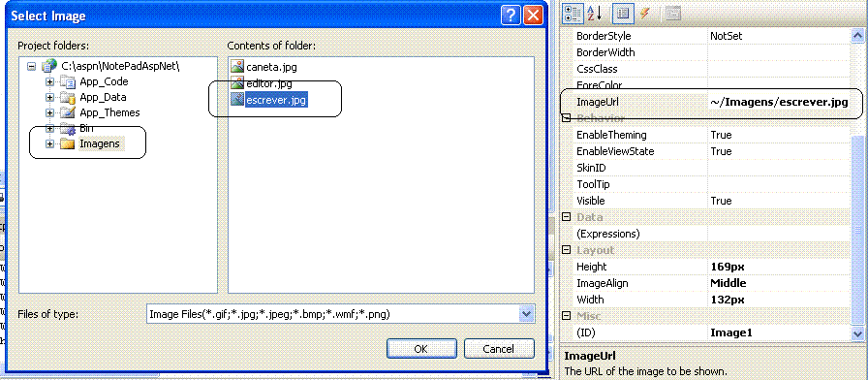
Task: Select the editor.jpg file name
Action: [269, 84]
